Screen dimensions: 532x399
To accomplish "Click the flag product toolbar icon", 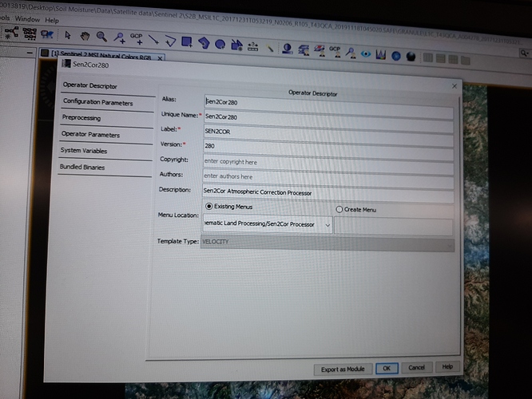I will tap(47, 34).
